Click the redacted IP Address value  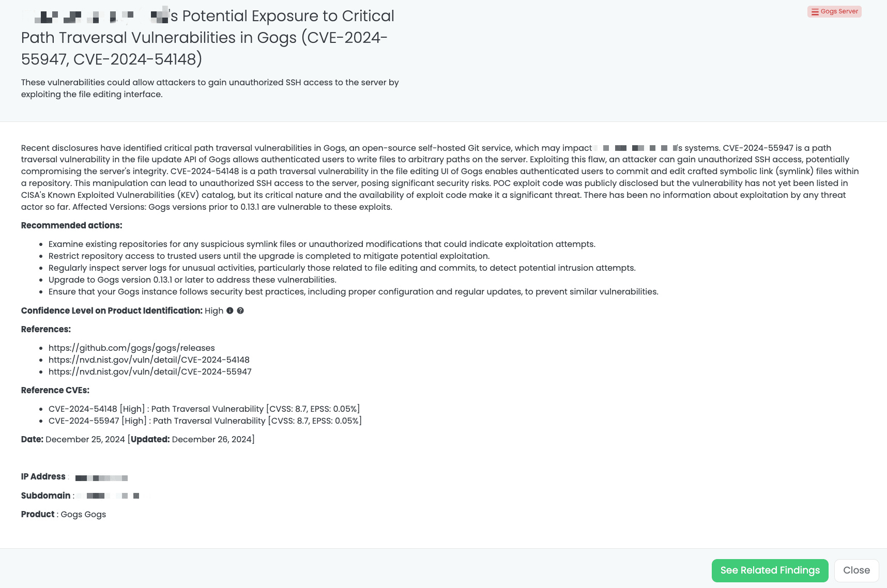coord(100,477)
